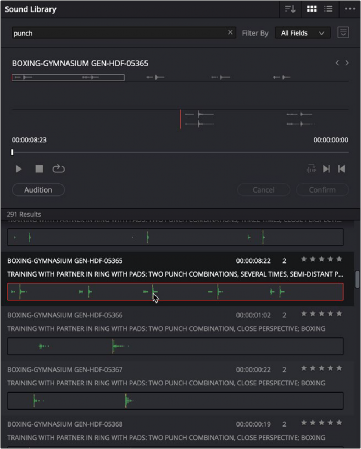Click the 00:00:08:22 duration of GEN-HDF-05365
Screen dimensions: 361x449
(253, 261)
